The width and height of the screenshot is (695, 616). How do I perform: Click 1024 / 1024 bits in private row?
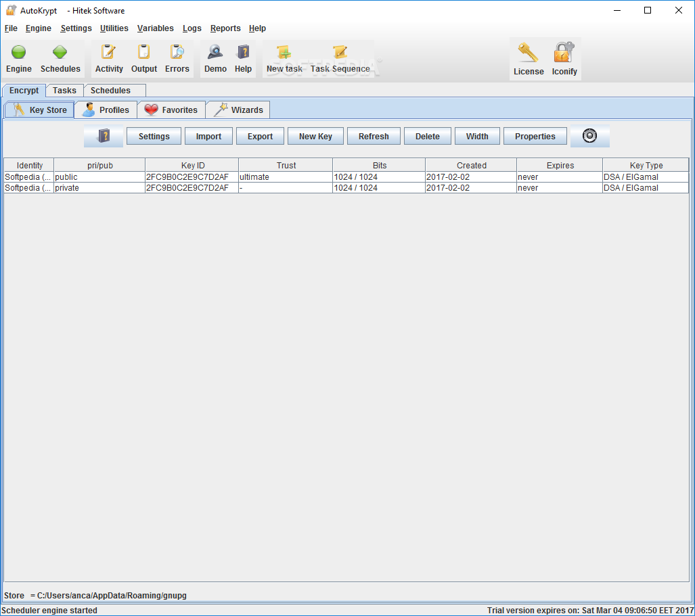coord(380,188)
